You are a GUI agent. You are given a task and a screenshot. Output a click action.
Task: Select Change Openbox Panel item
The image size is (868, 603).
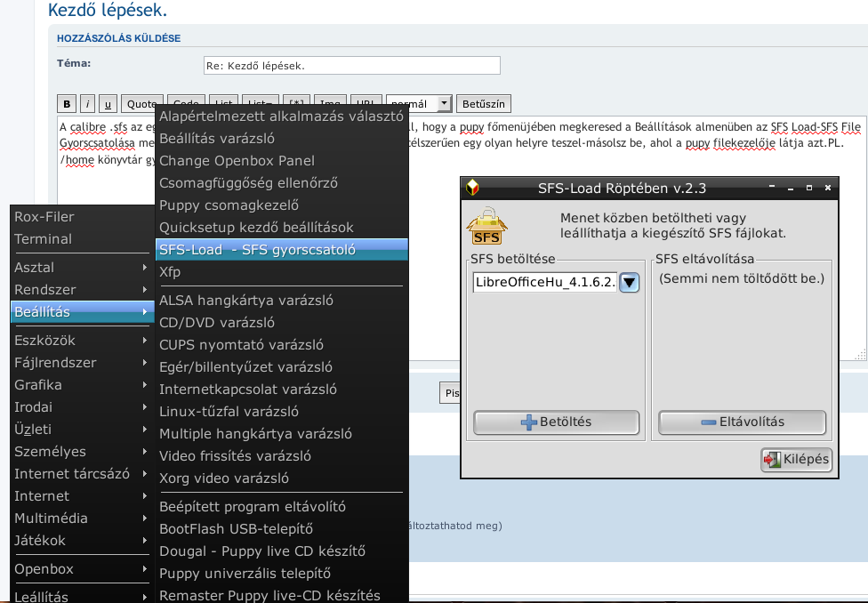click(282, 161)
